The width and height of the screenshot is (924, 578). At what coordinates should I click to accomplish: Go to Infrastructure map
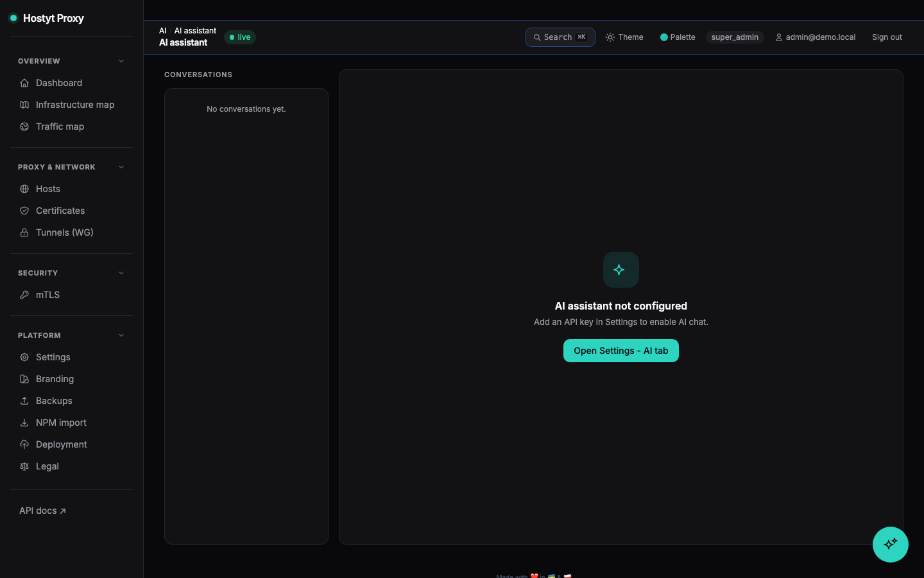click(x=71, y=105)
